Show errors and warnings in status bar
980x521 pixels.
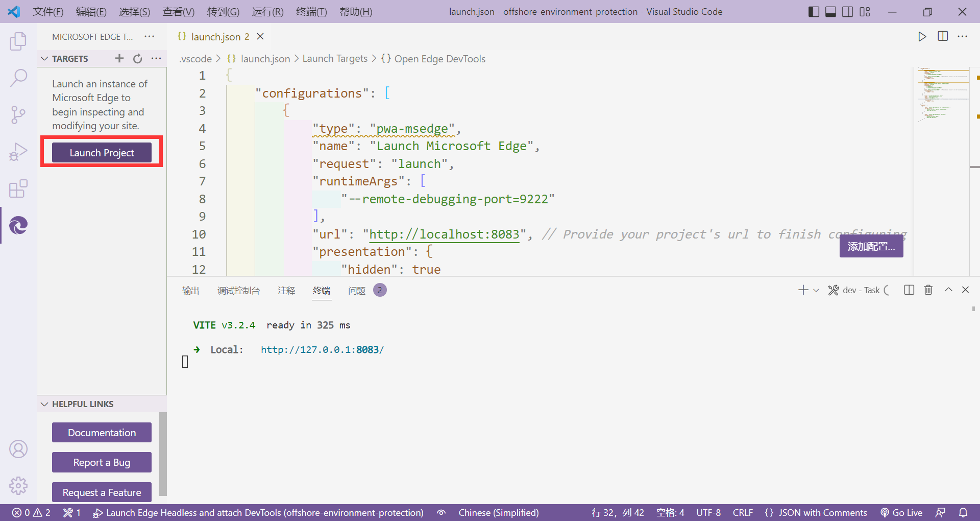click(31, 512)
